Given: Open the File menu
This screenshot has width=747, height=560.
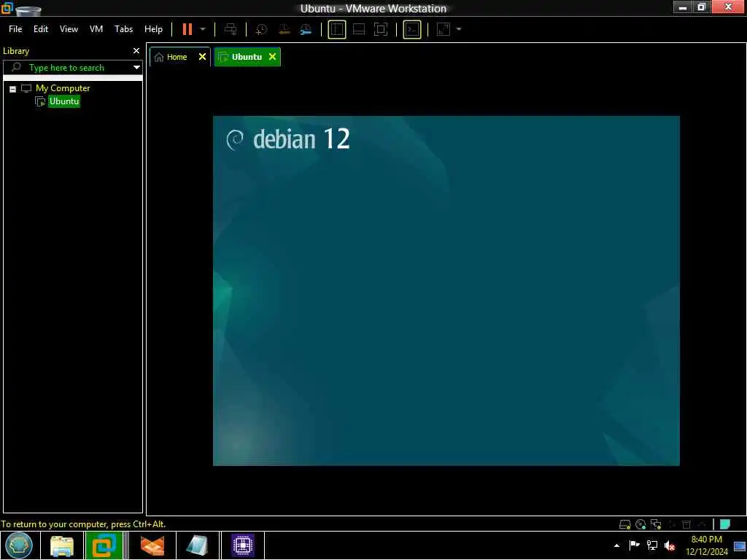Looking at the screenshot, I should point(15,29).
